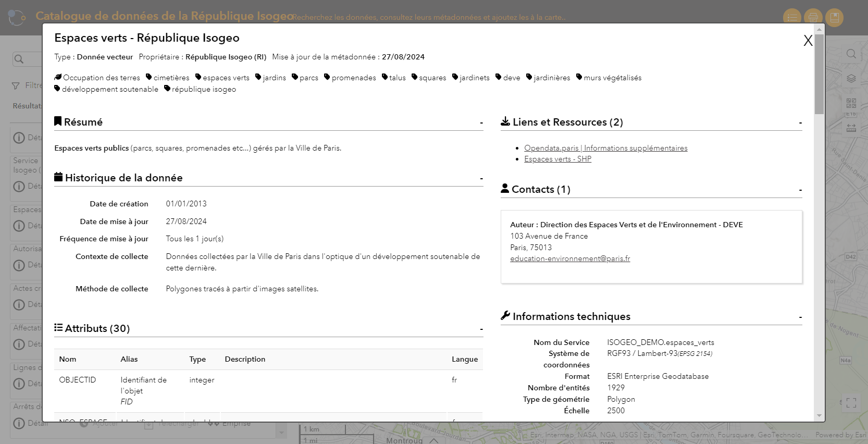The image size is (868, 444).
Task: Collapse the Historique de la donnée section
Action: [x=481, y=179]
